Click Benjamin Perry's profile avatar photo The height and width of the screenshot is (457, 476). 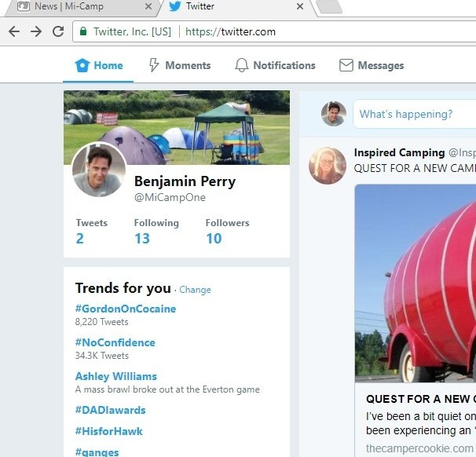click(x=99, y=170)
